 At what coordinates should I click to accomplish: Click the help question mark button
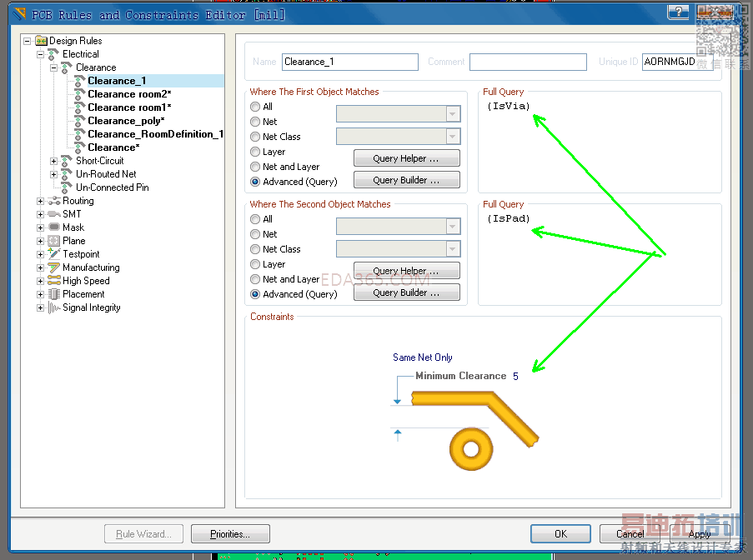coord(678,12)
